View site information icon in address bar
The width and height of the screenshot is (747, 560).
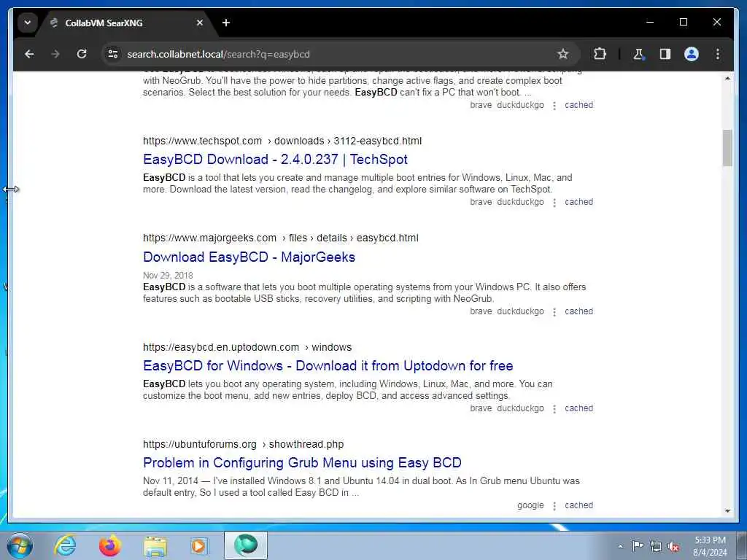point(113,54)
